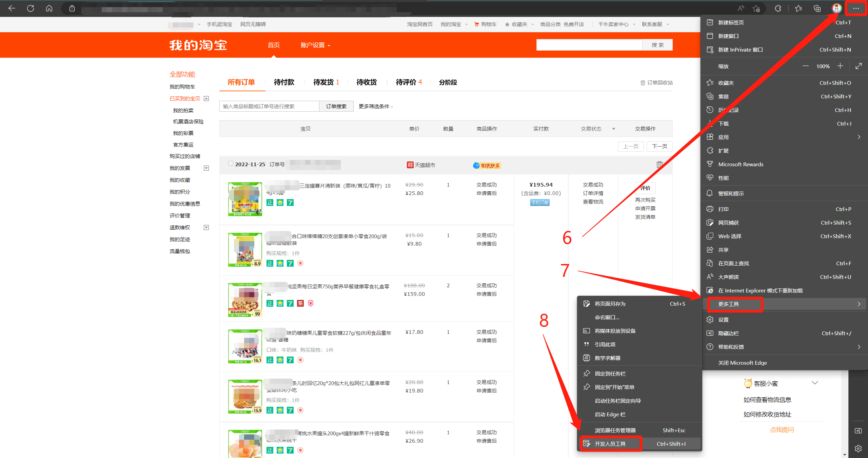Collapse 已买到的宝贝 submenu
The image size is (868, 458).
(206, 99)
